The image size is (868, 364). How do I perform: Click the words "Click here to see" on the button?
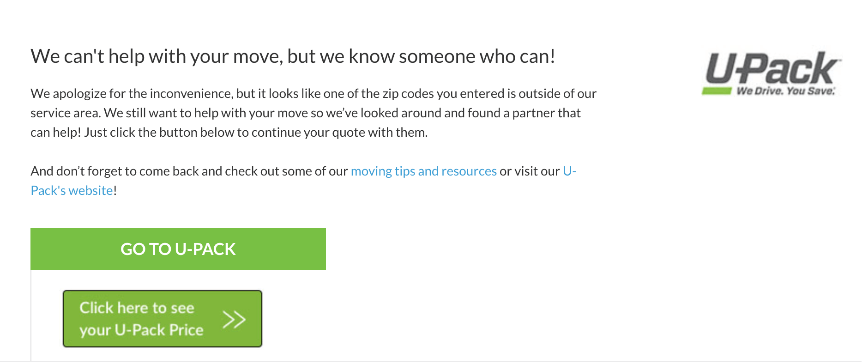(x=137, y=308)
